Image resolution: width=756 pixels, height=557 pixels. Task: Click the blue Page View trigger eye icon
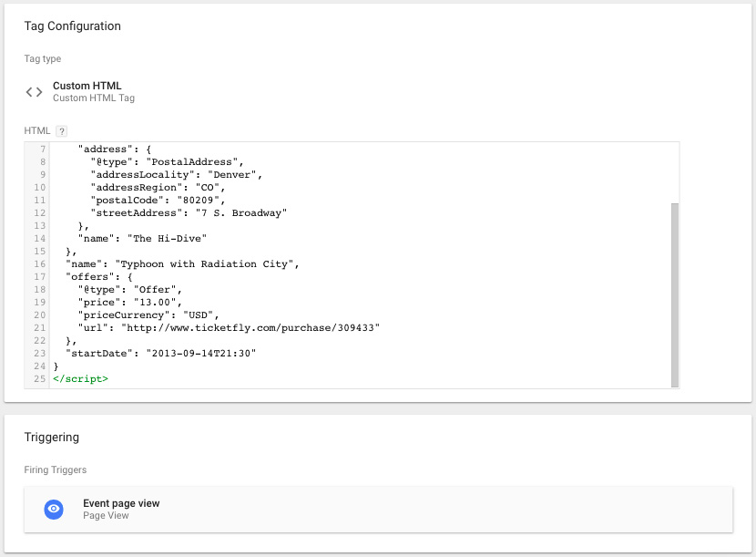pyautogui.click(x=53, y=509)
